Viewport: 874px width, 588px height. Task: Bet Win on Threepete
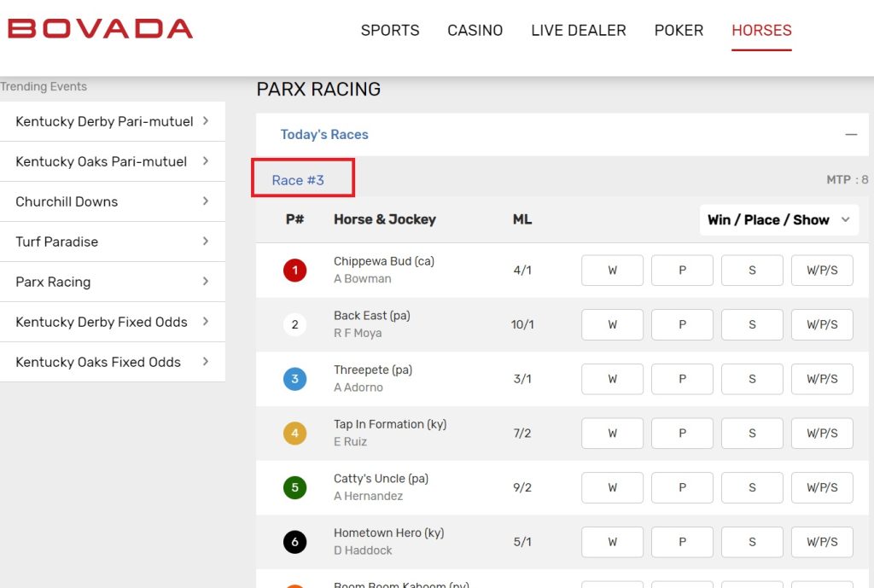tap(612, 379)
